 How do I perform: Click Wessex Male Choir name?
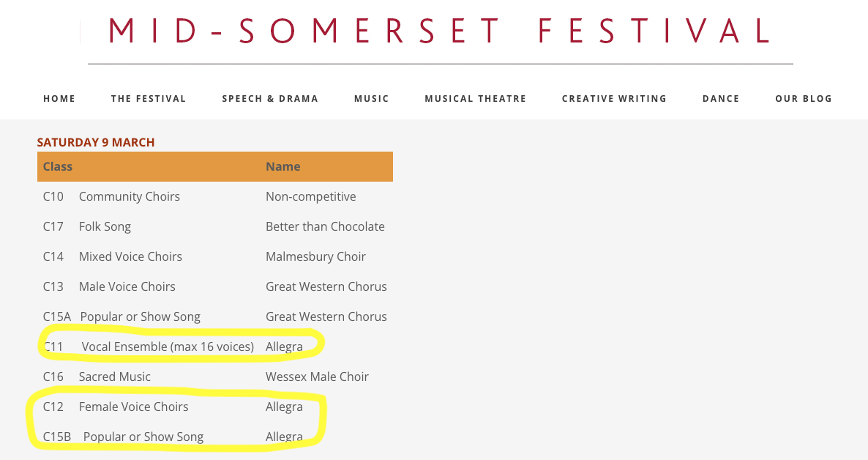(317, 376)
